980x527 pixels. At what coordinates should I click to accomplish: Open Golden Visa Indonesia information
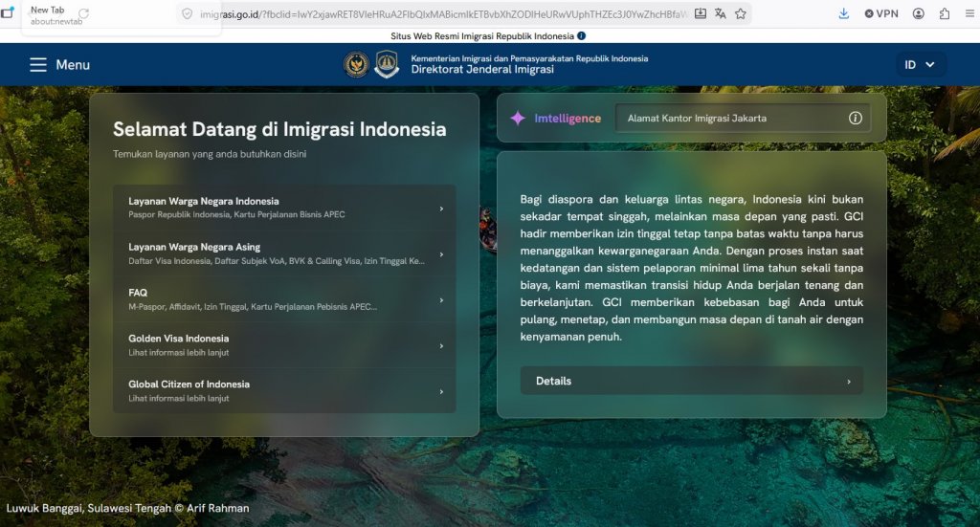284,345
